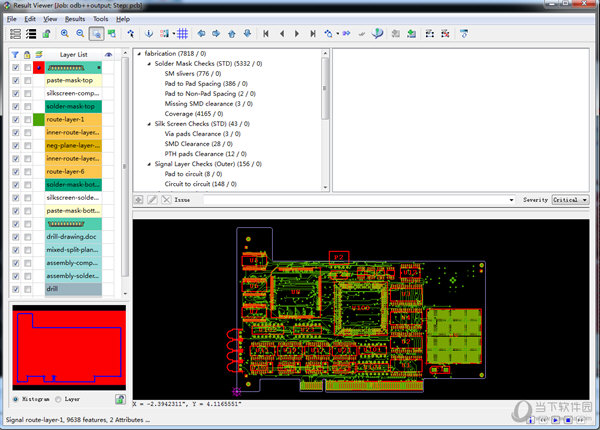Open the Tools menu
Viewport: 600px width, 430px height.
pyautogui.click(x=101, y=19)
